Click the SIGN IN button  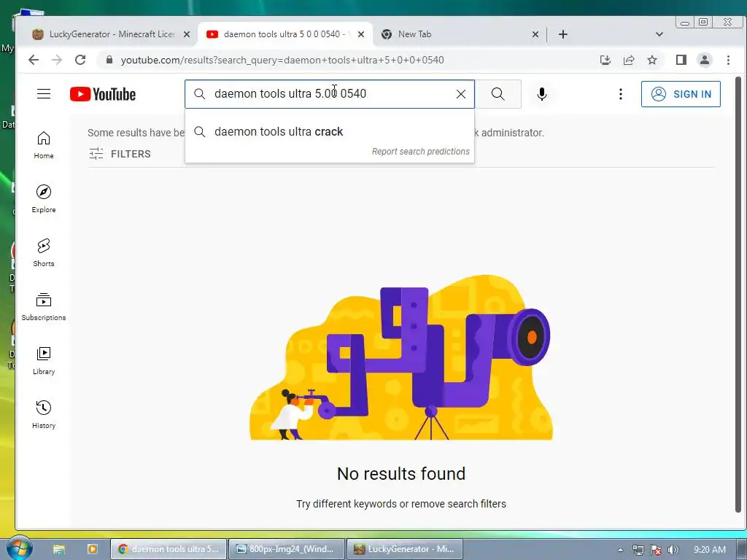point(681,94)
